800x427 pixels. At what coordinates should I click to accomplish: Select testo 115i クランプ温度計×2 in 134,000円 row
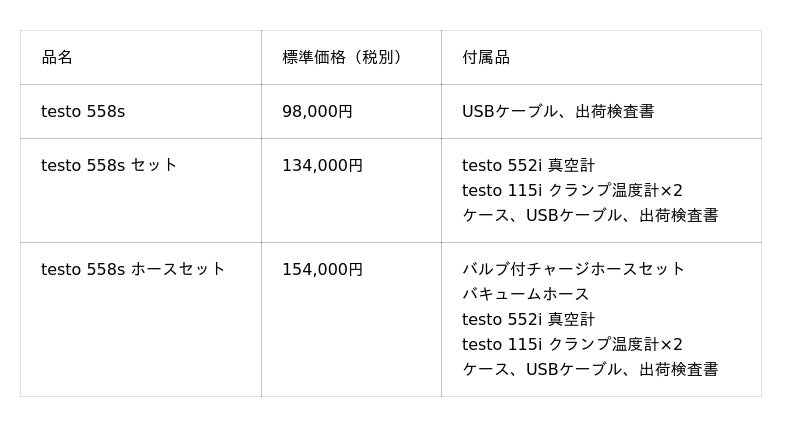[x=572, y=191]
